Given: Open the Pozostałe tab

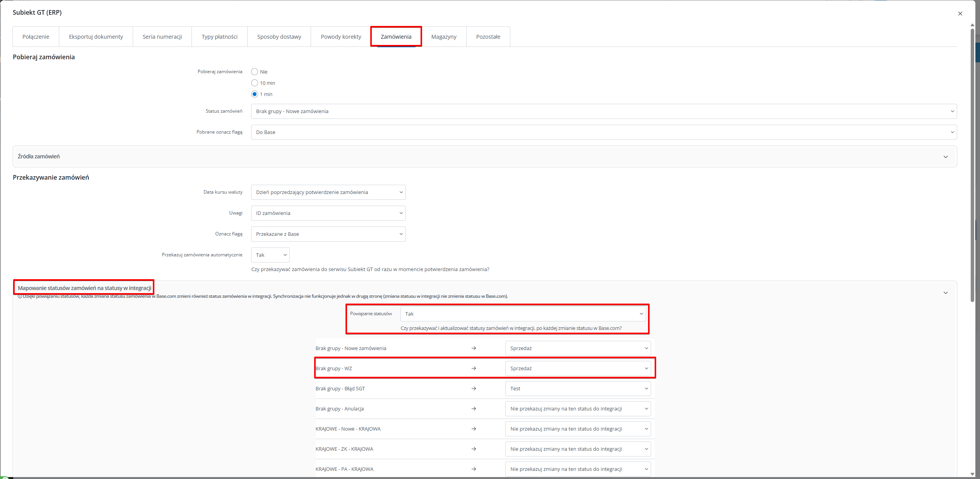Looking at the screenshot, I should click(x=488, y=37).
